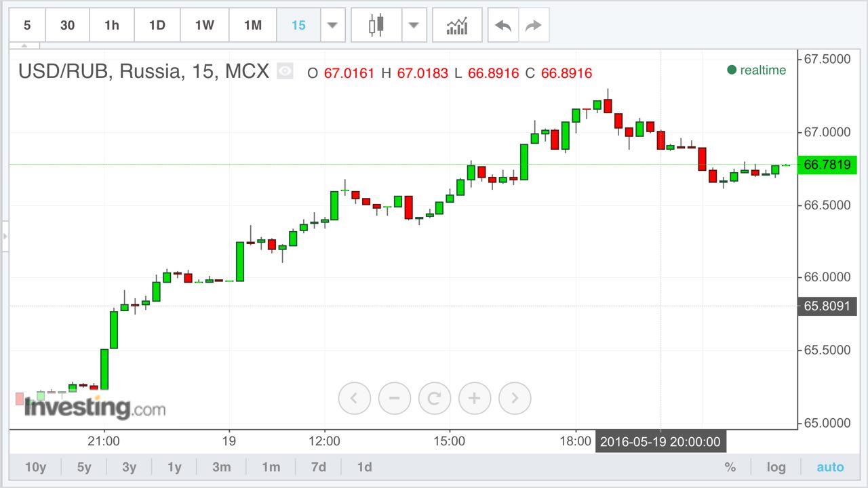The image size is (868, 488).
Task: Toggle percent scale mode
Action: [x=730, y=467]
